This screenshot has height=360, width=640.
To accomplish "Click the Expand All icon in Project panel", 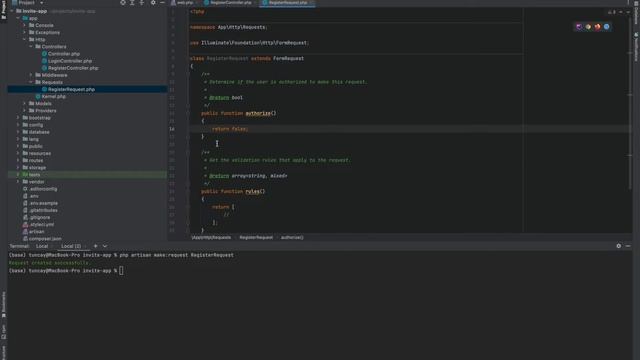I will click(x=132, y=2).
